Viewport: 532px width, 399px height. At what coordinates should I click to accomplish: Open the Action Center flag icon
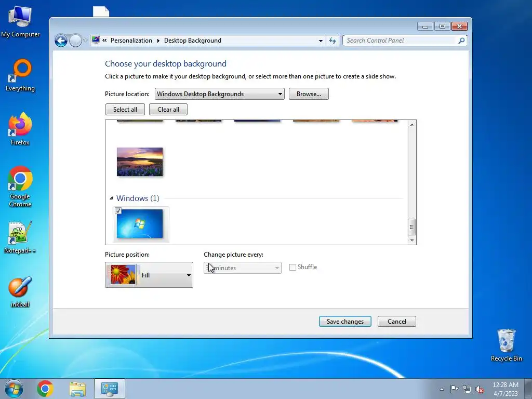coord(454,389)
